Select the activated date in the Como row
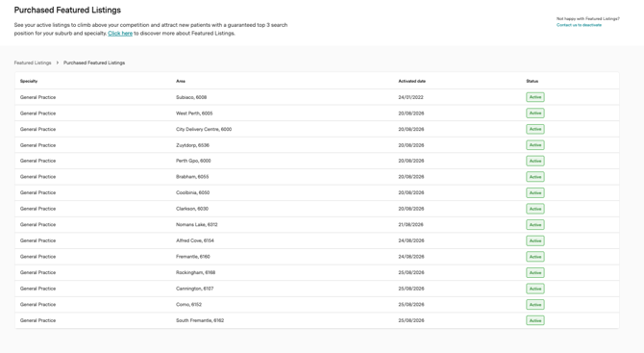Viewport: 644px width, 353px height. tap(411, 305)
